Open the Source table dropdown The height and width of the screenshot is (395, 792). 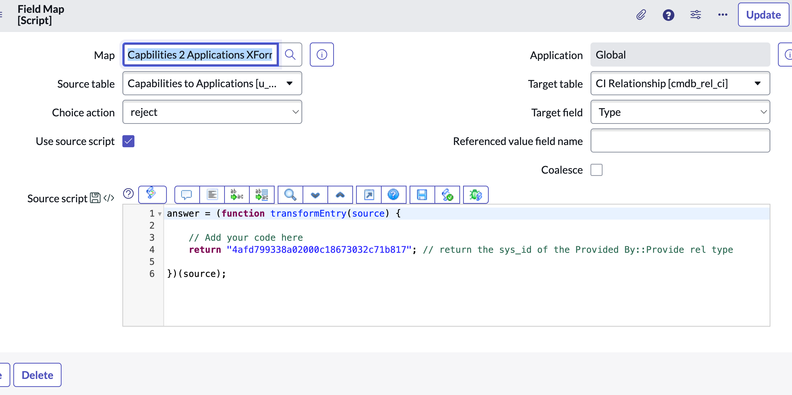(212, 83)
